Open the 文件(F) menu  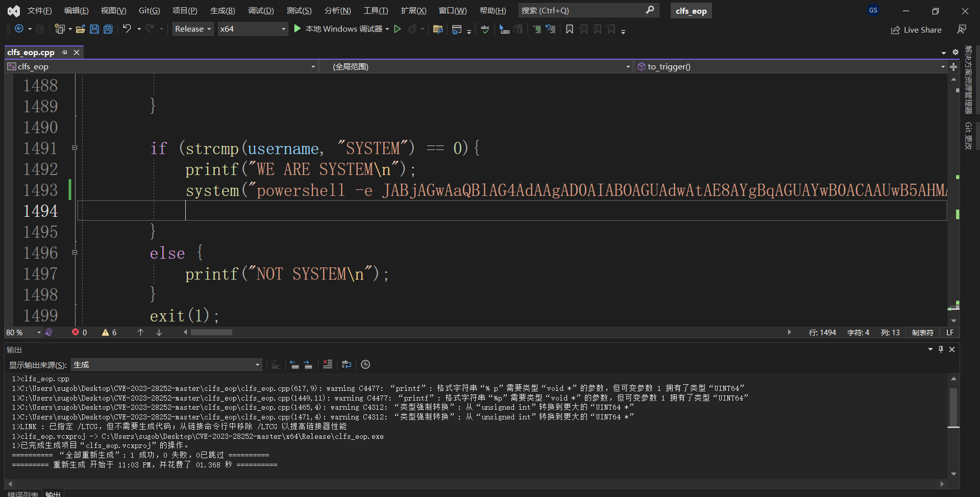coord(40,10)
